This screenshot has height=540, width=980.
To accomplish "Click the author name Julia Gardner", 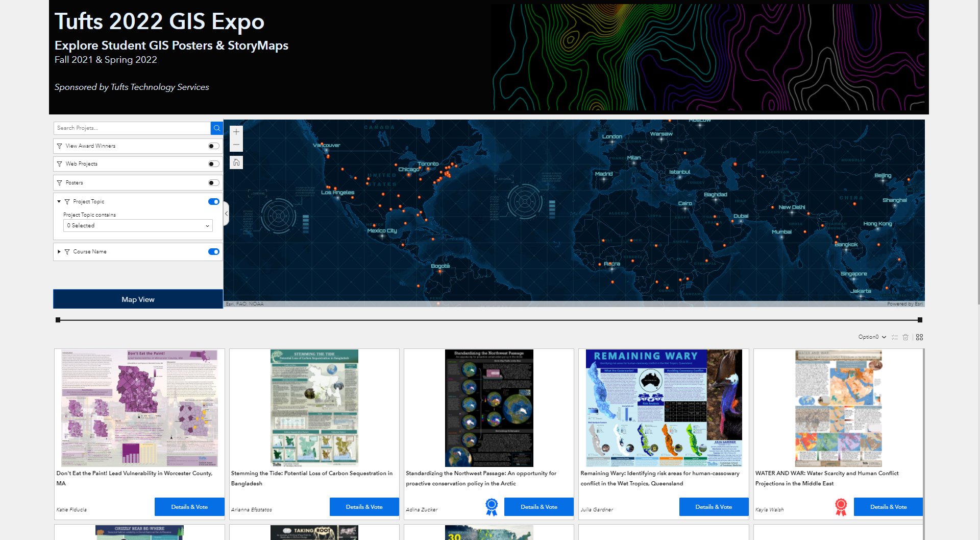I will (597, 510).
